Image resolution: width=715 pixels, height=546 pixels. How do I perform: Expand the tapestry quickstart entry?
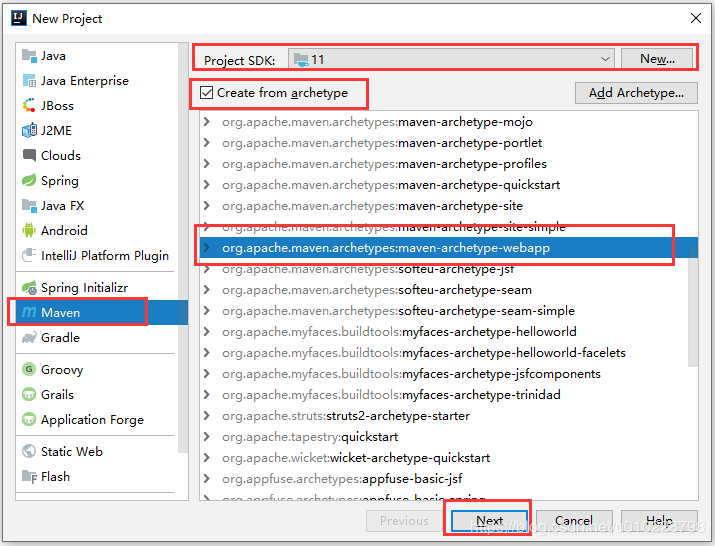pyautogui.click(x=207, y=437)
